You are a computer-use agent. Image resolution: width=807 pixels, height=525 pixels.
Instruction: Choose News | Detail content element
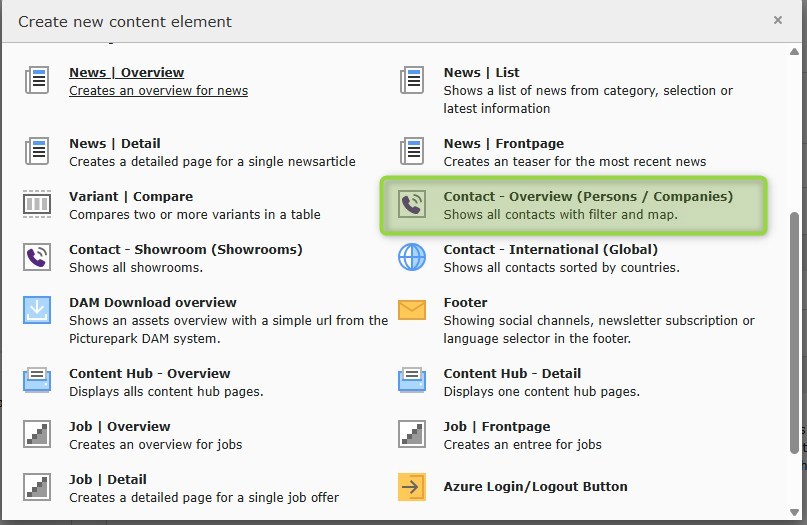click(114, 144)
